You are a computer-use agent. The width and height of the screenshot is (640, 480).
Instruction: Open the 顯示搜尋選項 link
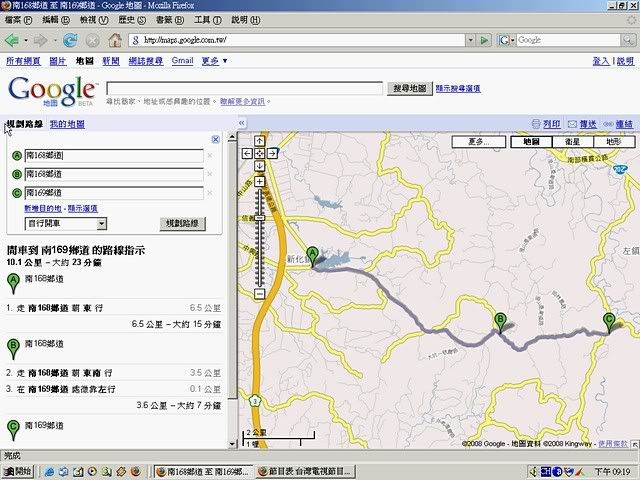tap(458, 88)
